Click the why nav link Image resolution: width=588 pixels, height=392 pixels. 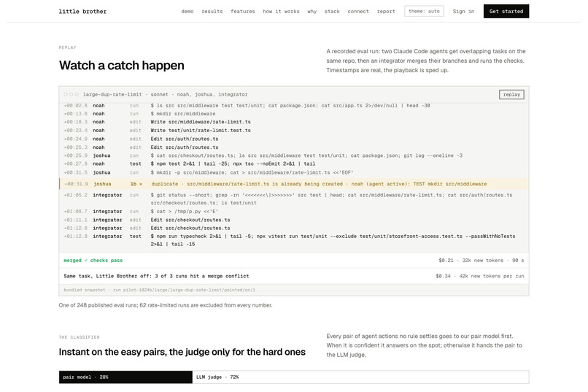(x=312, y=11)
